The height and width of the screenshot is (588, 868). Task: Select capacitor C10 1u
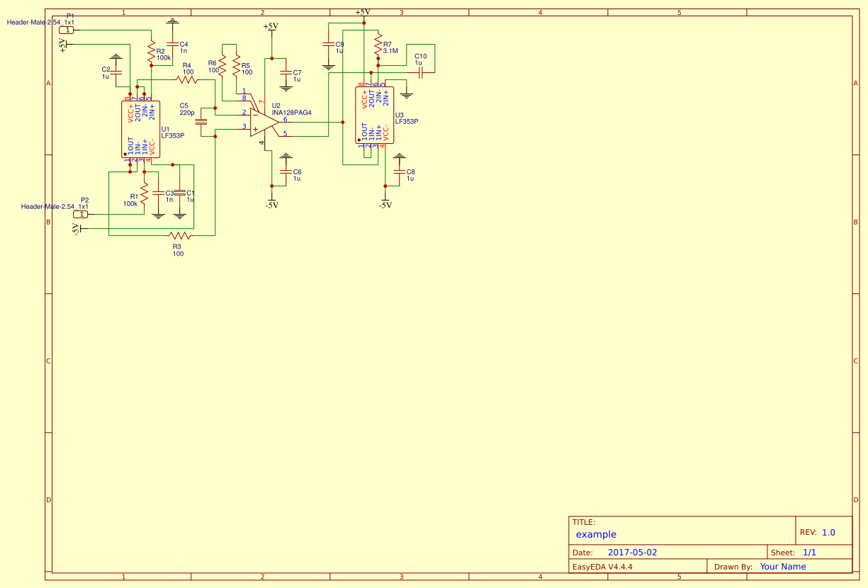420,72
